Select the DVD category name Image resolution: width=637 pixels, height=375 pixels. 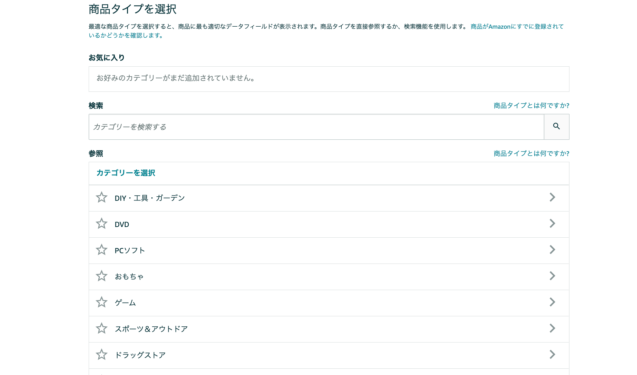click(x=122, y=224)
